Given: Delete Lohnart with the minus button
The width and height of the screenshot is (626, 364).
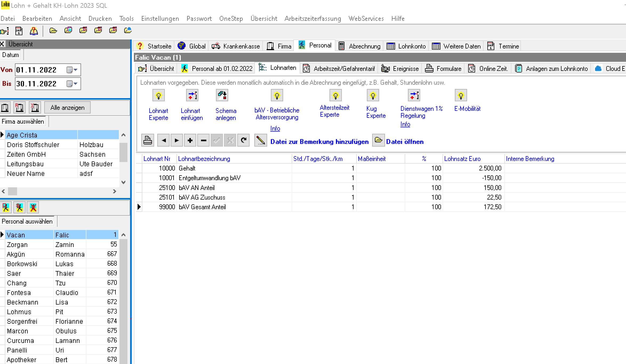Looking at the screenshot, I should 203,140.
